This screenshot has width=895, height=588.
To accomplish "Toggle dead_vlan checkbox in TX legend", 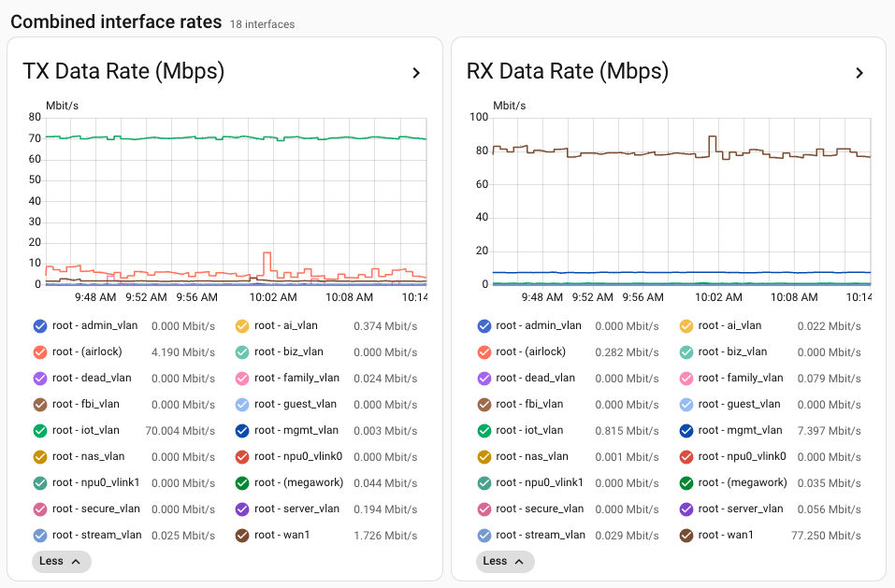I will click(x=40, y=379).
